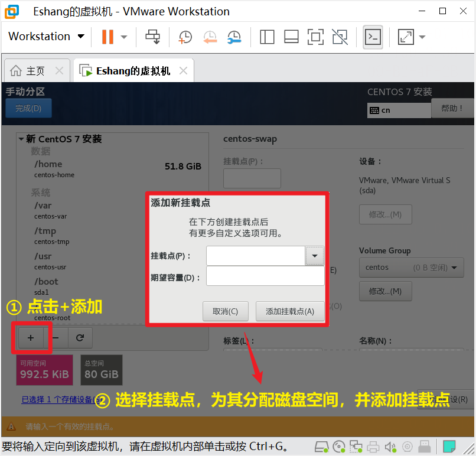The image size is (476, 456).
Task: Take a snapshot of the VM
Action: [185, 37]
